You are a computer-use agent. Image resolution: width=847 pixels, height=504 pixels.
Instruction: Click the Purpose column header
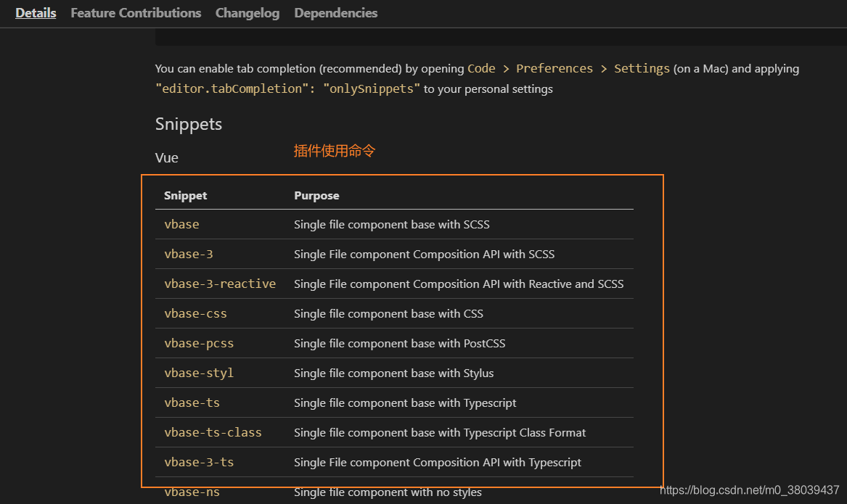coord(316,196)
